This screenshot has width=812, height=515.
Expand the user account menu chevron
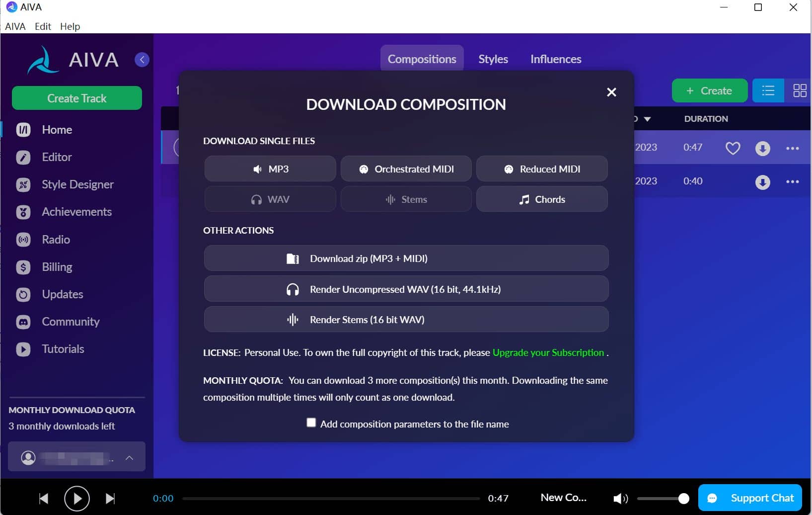[129, 458]
